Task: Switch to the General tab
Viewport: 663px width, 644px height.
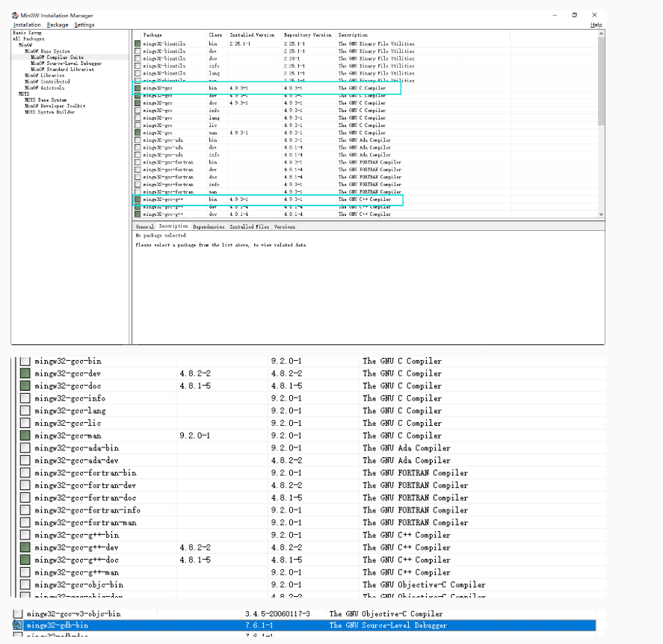Action: point(144,226)
